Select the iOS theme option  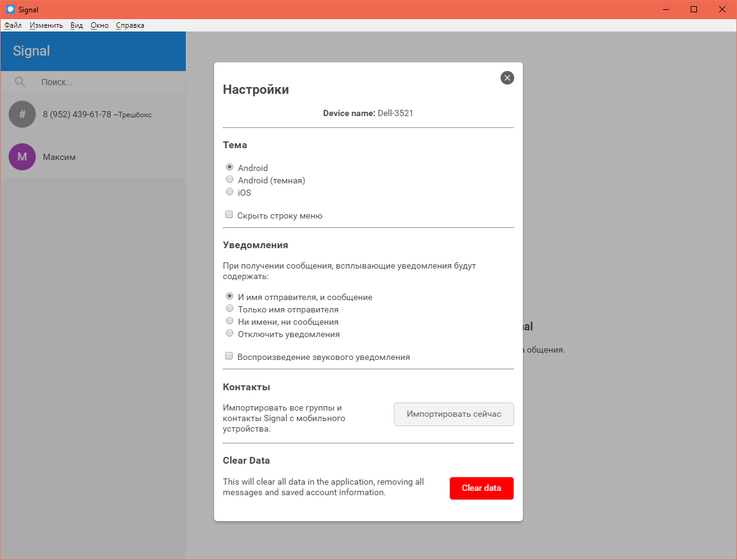pyautogui.click(x=230, y=191)
